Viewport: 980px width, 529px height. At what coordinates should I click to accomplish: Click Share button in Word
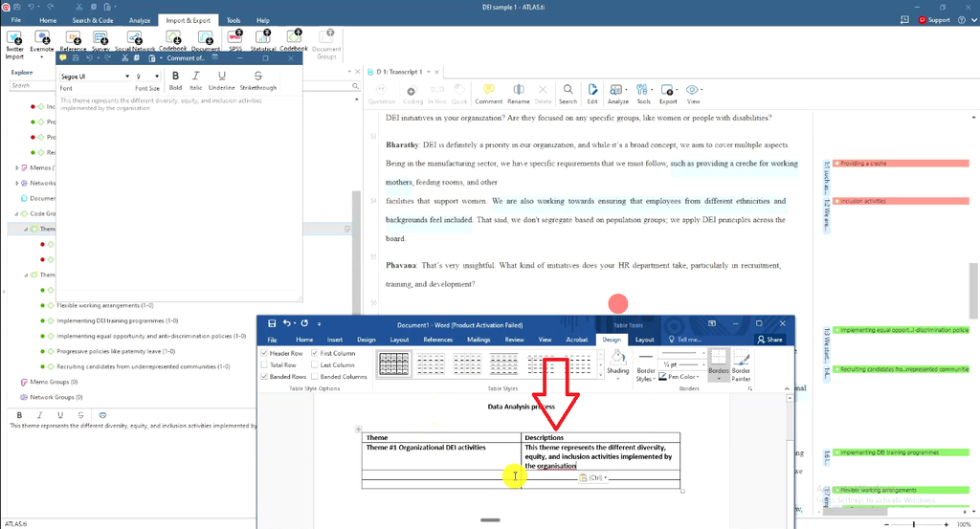click(770, 340)
